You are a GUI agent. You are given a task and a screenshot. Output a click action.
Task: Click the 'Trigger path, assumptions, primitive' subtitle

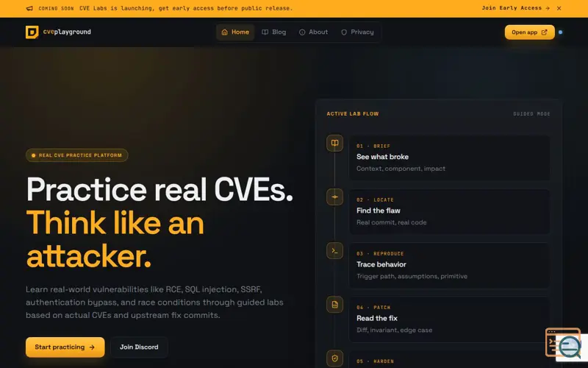point(412,277)
